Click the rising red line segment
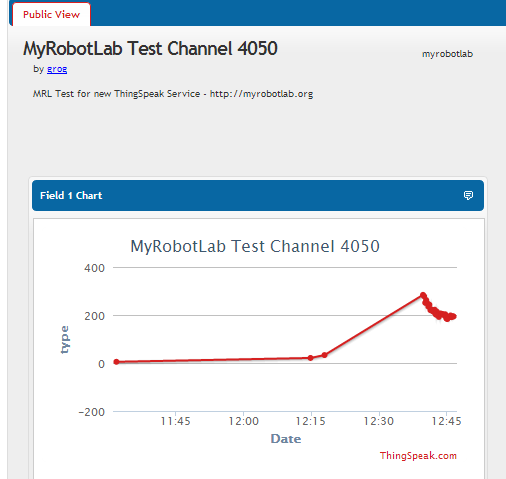506x479 pixels. (374, 325)
